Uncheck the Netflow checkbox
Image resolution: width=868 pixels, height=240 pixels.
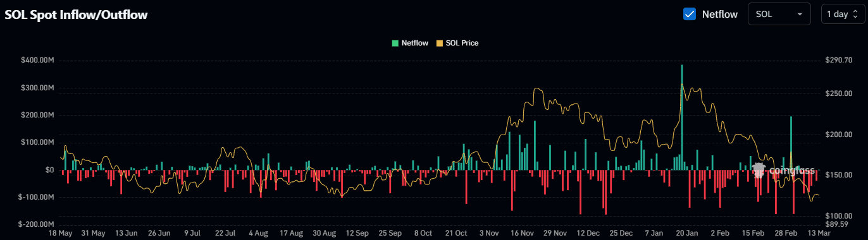tap(690, 14)
